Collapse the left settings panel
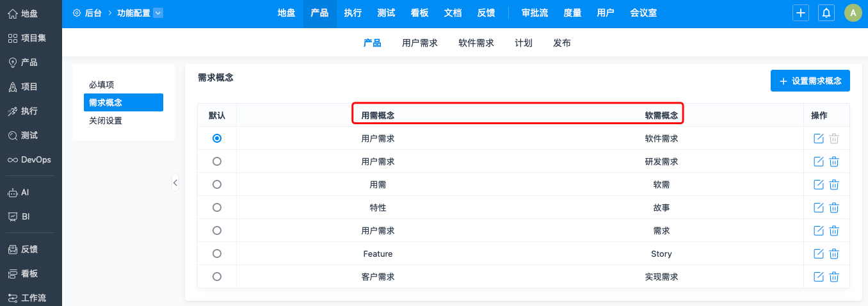The height and width of the screenshot is (306, 868). pos(175,182)
